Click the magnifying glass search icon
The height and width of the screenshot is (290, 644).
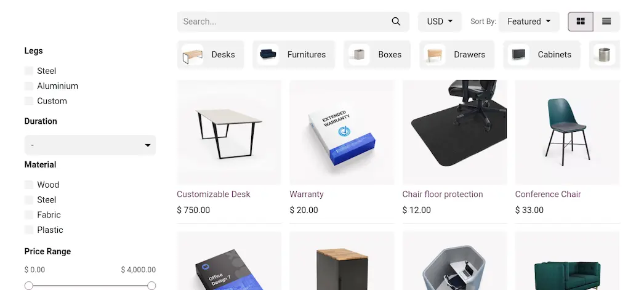(396, 22)
